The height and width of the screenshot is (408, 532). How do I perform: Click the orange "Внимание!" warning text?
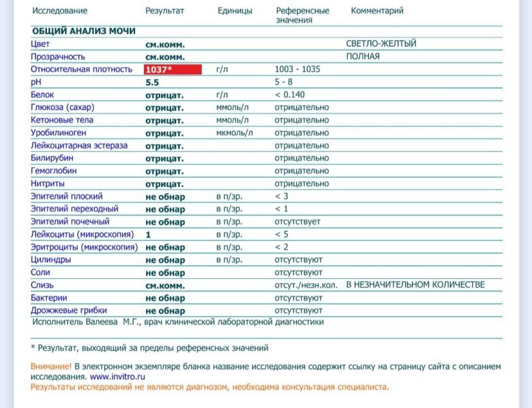(51, 367)
